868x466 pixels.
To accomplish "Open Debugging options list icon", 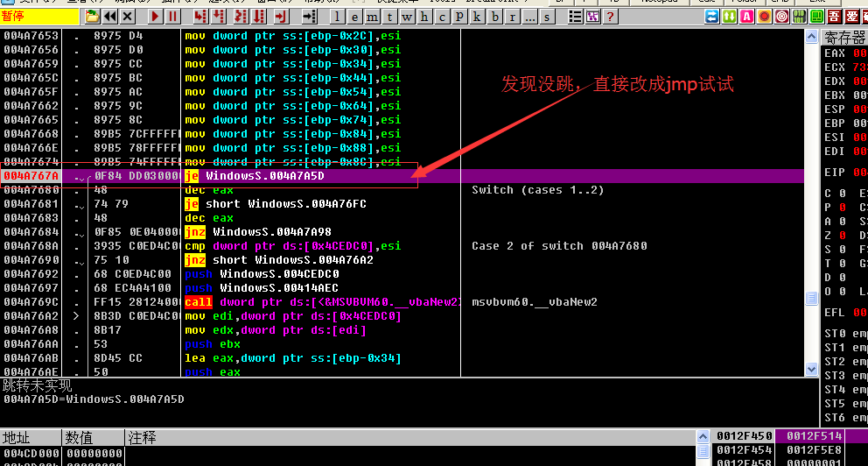I will pyautogui.click(x=575, y=17).
